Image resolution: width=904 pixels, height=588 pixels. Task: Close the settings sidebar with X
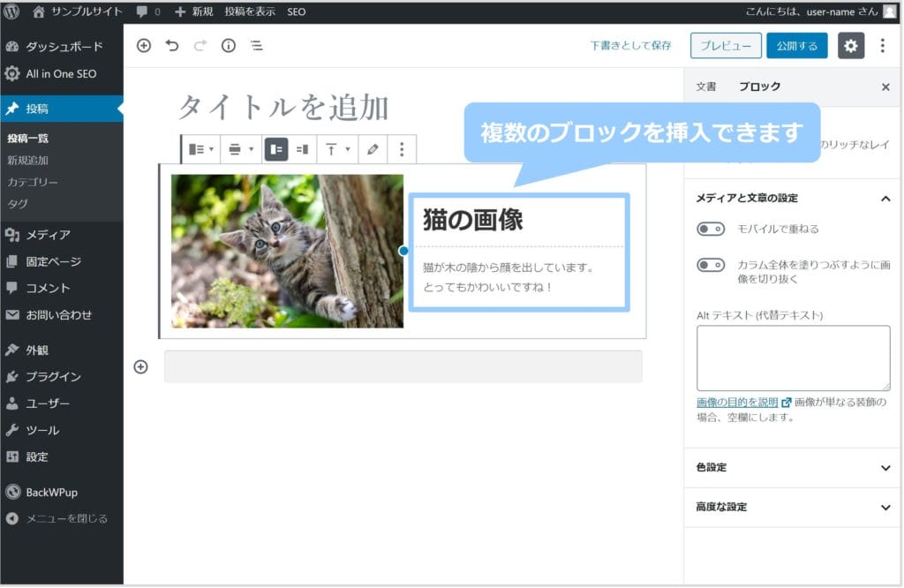coord(885,87)
